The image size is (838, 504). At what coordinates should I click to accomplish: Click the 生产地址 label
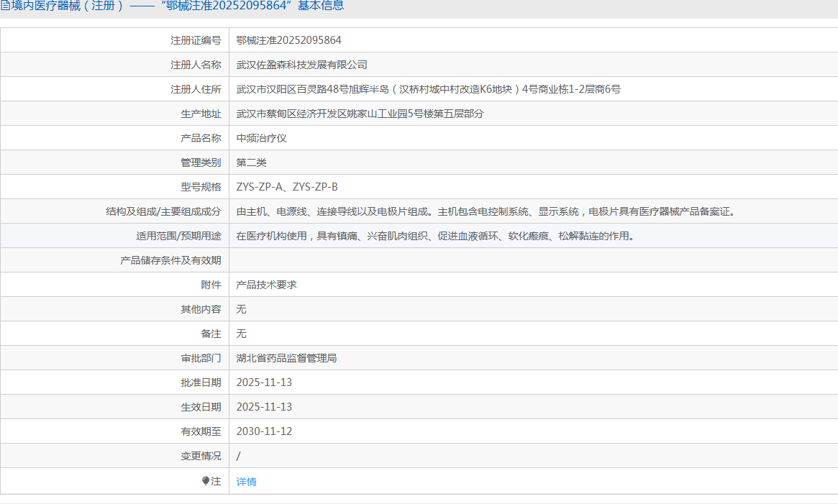coord(201,114)
